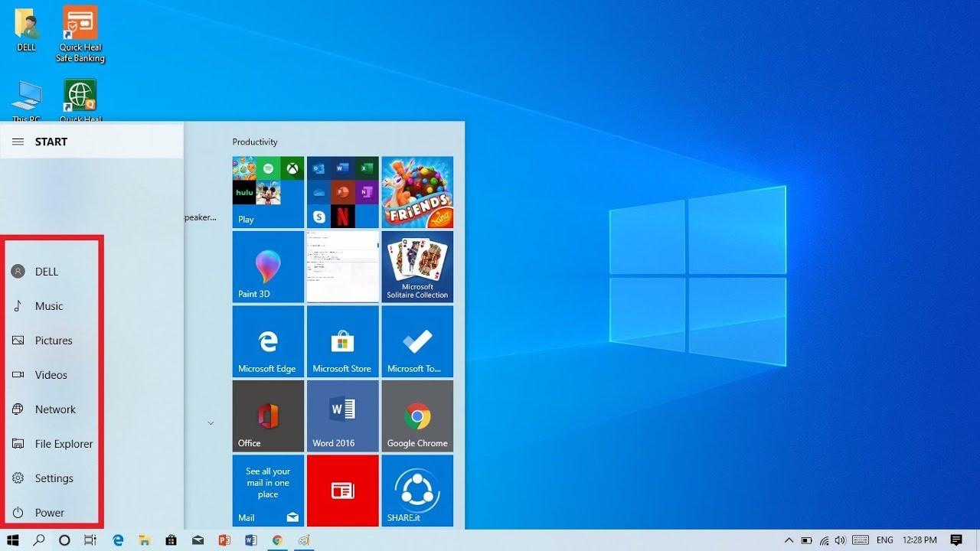980x551 pixels.
Task: Launch the Word 2016 tile
Action: click(342, 416)
